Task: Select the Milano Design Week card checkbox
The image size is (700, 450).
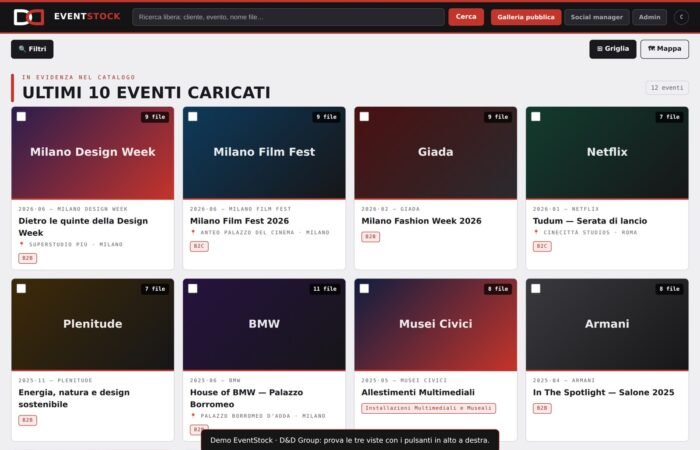Action: [x=21, y=117]
